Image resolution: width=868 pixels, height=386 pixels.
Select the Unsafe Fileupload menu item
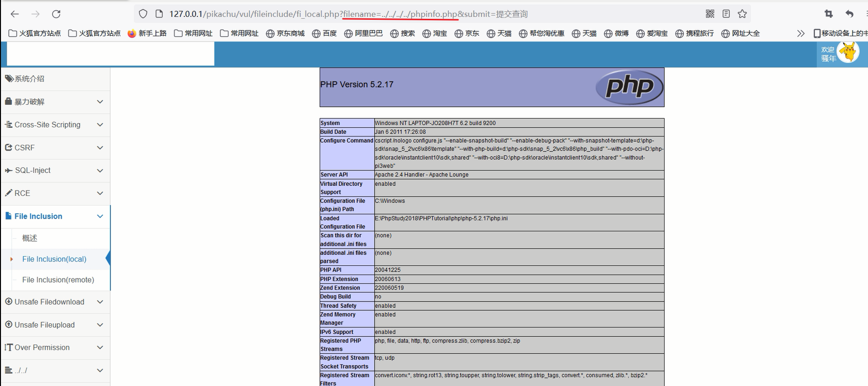[55, 325]
